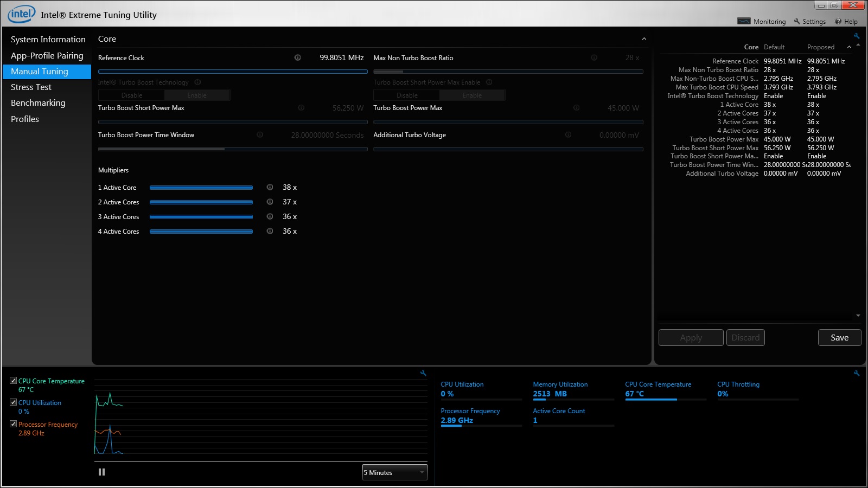Click Turbo Boost Power Max info icon
The height and width of the screenshot is (488, 868).
tap(576, 108)
